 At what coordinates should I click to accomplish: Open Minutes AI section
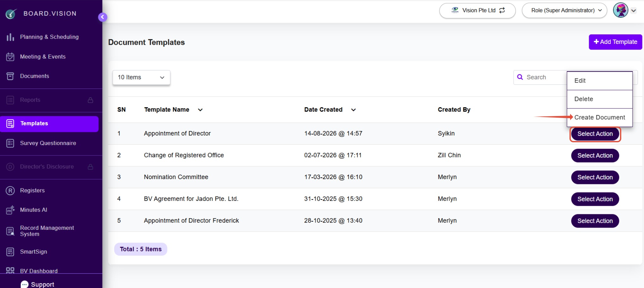point(33,210)
